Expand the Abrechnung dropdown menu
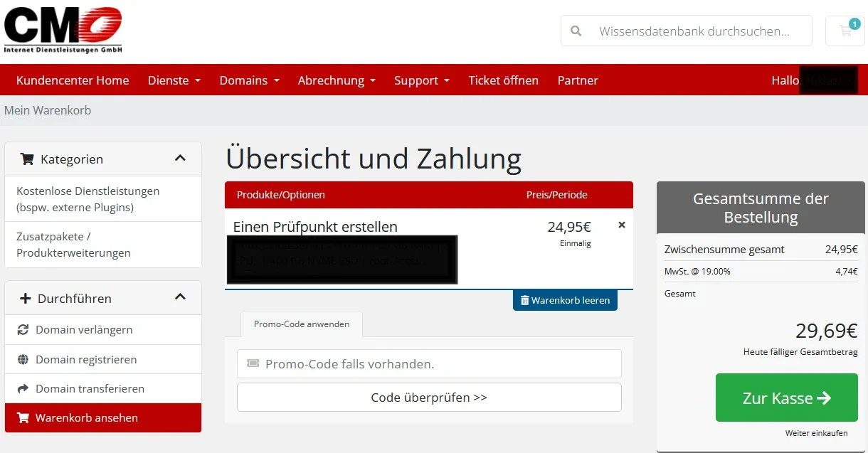 (337, 80)
